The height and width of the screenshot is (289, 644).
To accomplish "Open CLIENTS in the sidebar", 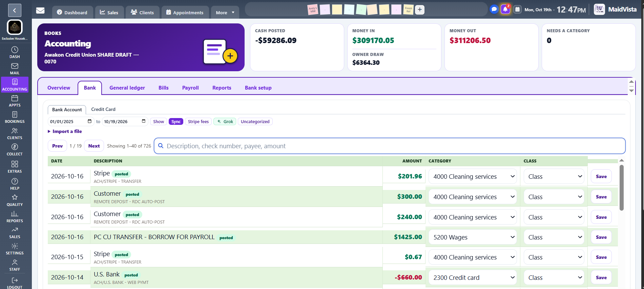I will 15,133.
